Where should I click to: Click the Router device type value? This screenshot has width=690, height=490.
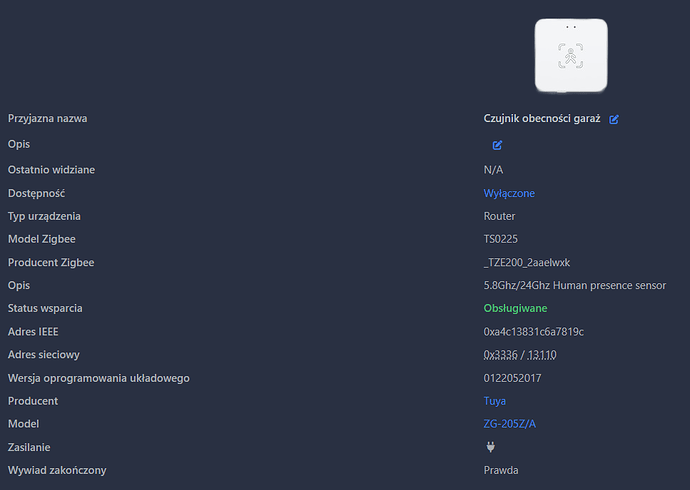click(499, 216)
